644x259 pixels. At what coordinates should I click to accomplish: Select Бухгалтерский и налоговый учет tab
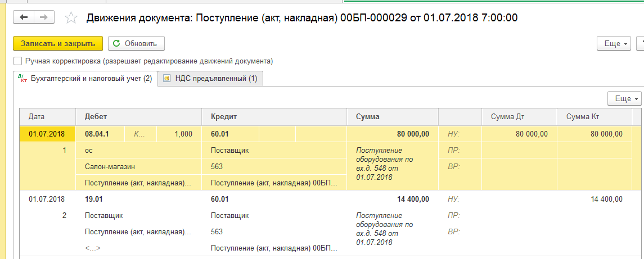click(91, 79)
